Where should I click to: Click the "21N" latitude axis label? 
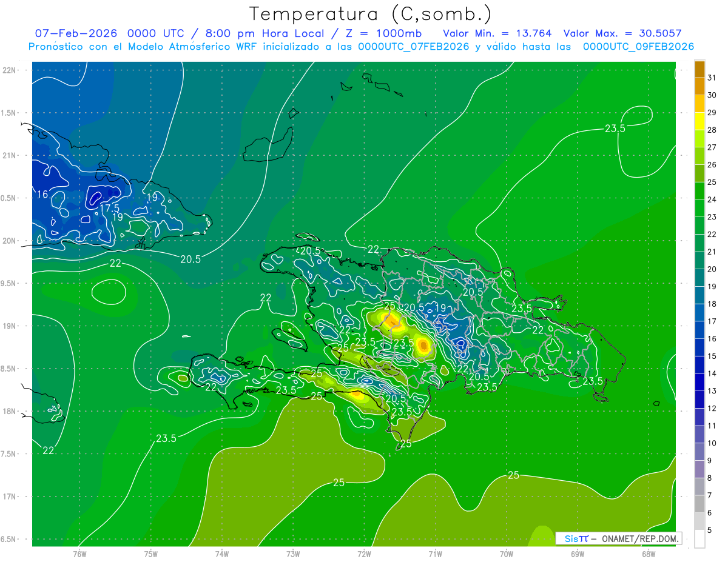[x=10, y=155]
